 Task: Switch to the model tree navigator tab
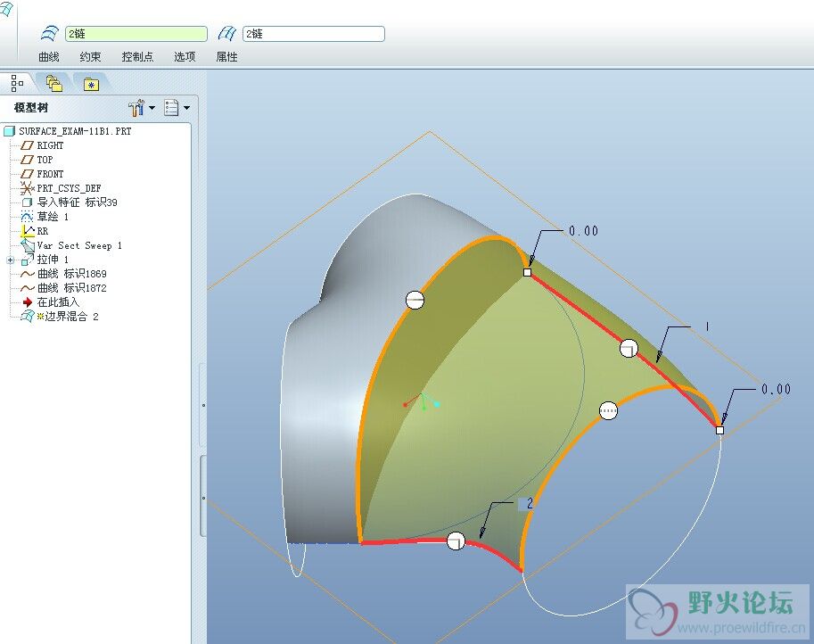17,83
